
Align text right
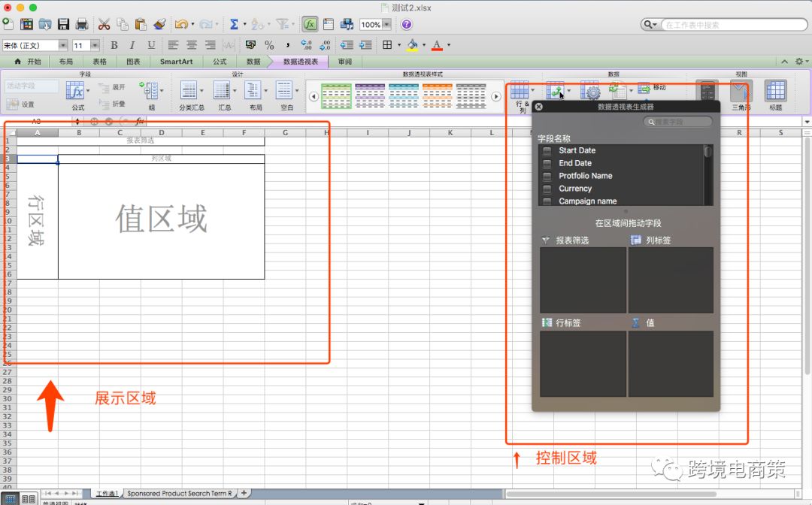(x=211, y=45)
